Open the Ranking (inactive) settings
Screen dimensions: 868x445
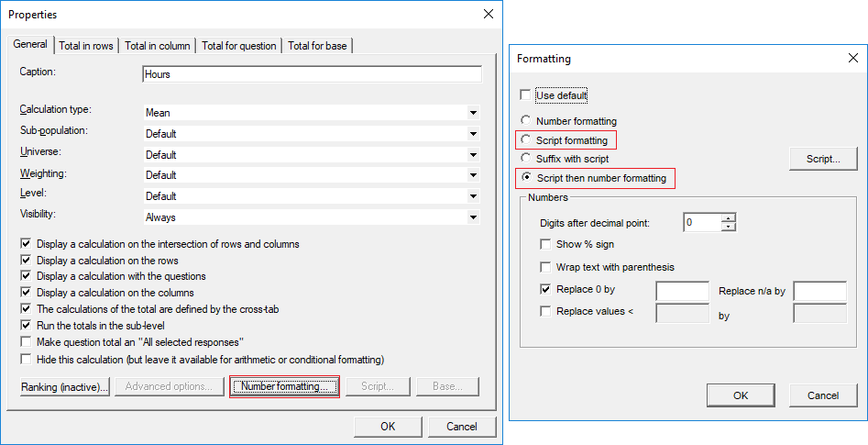pos(65,387)
